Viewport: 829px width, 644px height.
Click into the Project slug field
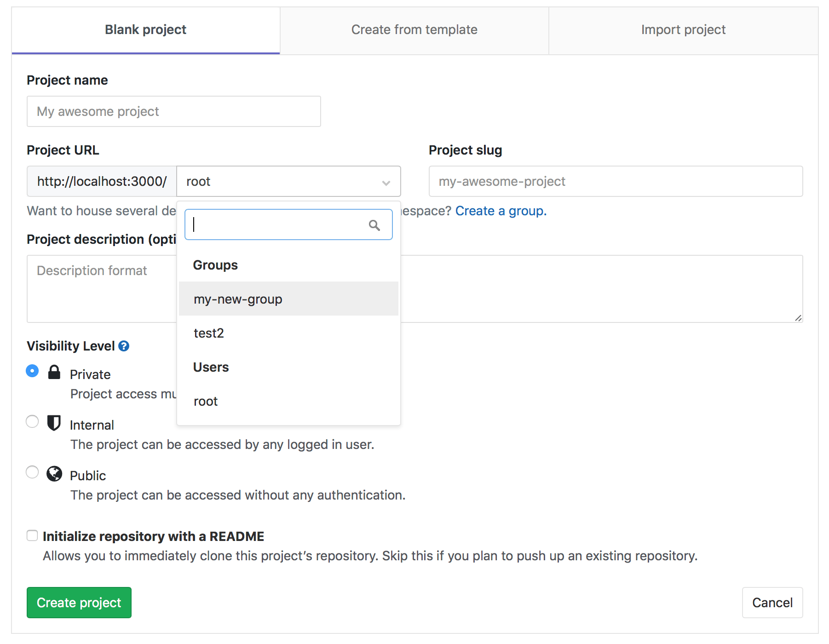[x=616, y=182]
